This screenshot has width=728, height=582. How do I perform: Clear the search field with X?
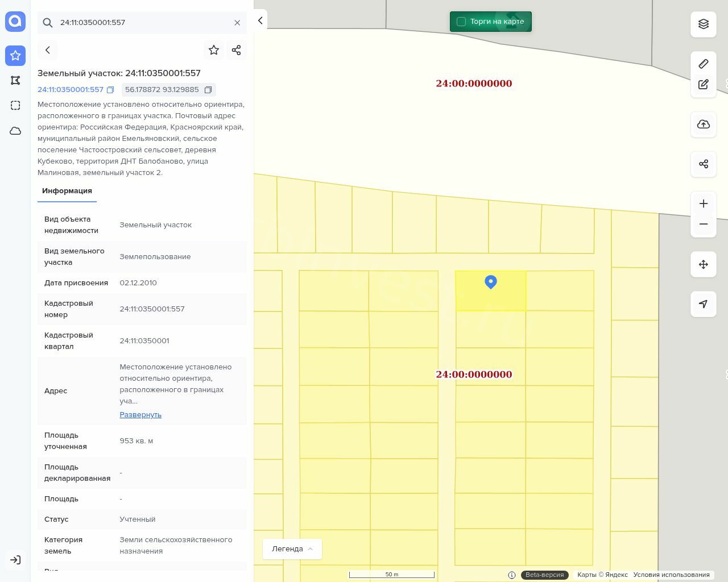click(x=237, y=23)
